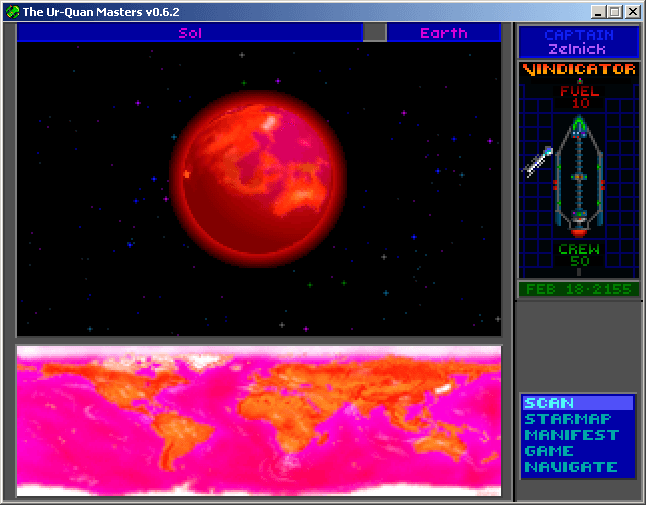Screen dimensions: 646x505
Task: Click the Vindicator flagship image
Action: [x=579, y=177]
